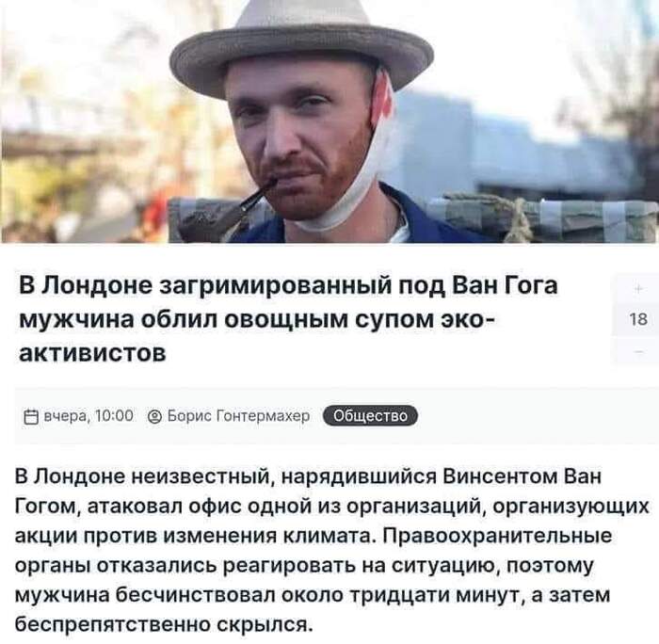This screenshot has width=659, height=644.
Task: Click the calendar icon beside вчера, 10:00
Action: pos(31,416)
